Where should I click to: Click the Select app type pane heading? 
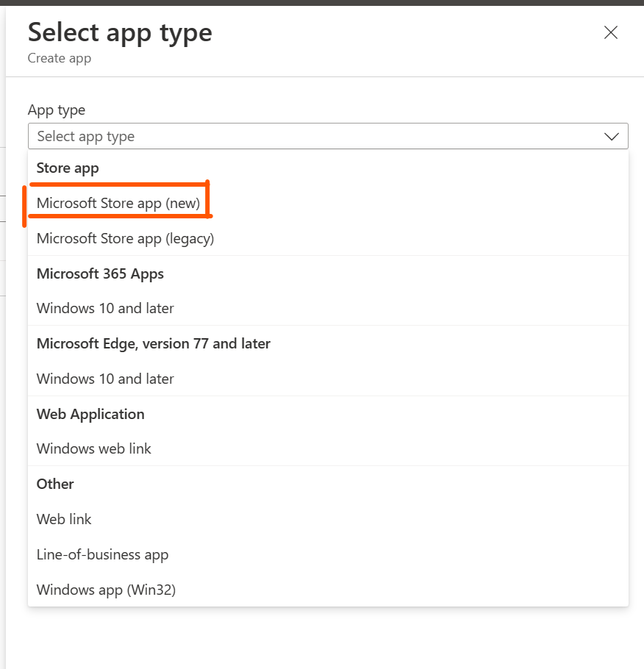(120, 32)
